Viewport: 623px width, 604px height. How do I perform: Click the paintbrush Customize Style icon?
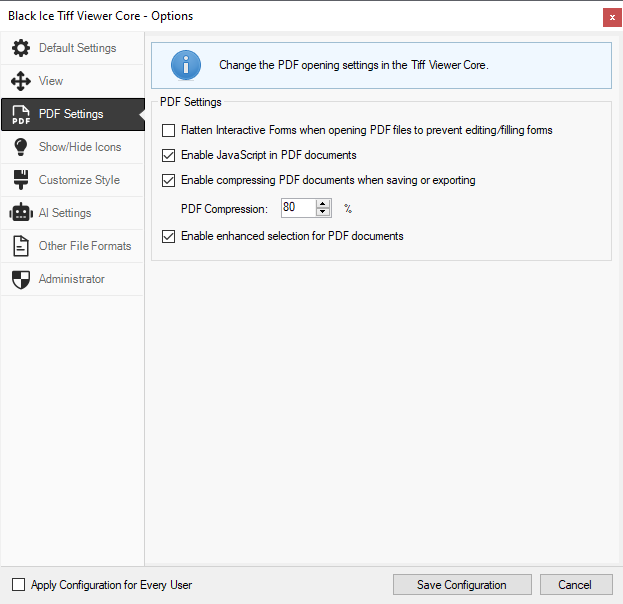(21, 180)
